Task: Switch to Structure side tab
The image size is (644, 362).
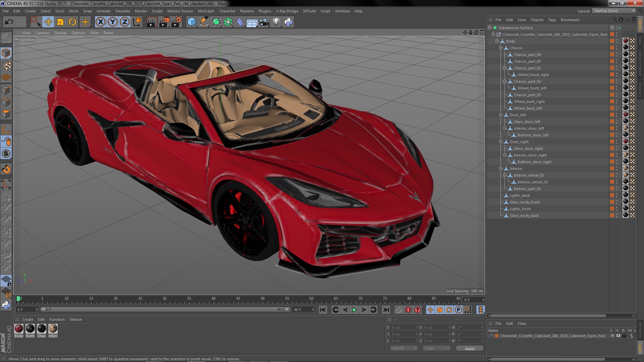Action: (x=640, y=89)
